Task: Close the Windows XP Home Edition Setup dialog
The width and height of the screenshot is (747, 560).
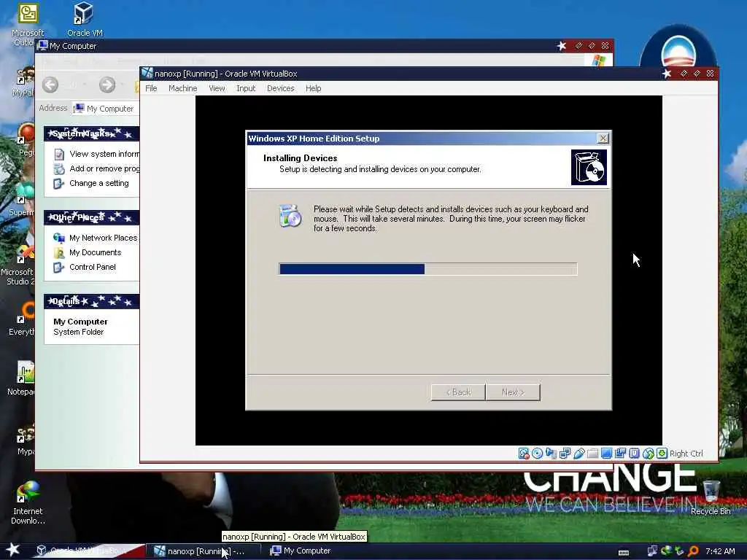Action: (x=603, y=138)
